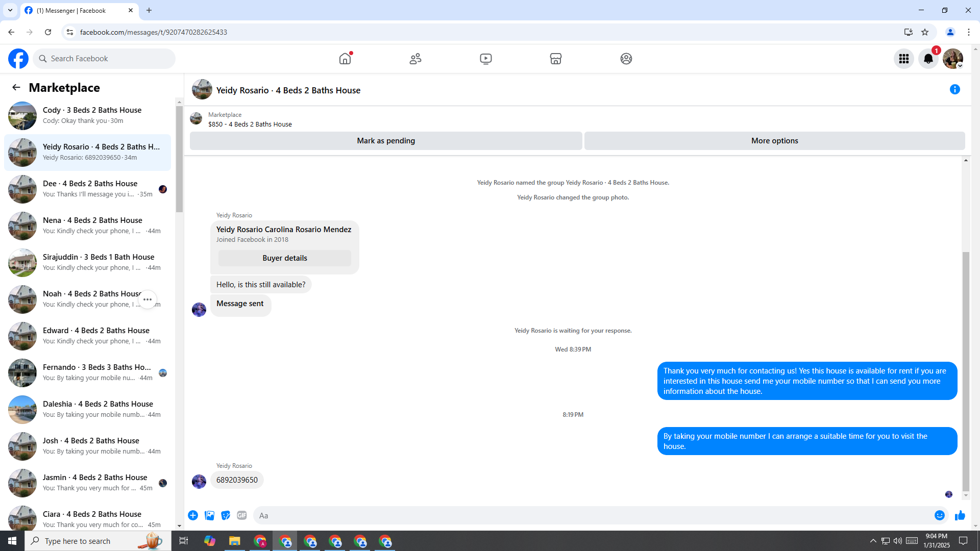Choose a sticker icon in composer
Screen dimensions: 980x551
pyautogui.click(x=226, y=515)
